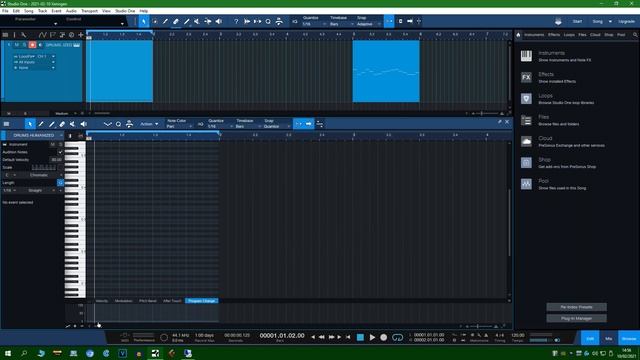Select the Arrow tool in the arrange toolbar
The width and height of the screenshot is (640, 360).
[144, 21]
